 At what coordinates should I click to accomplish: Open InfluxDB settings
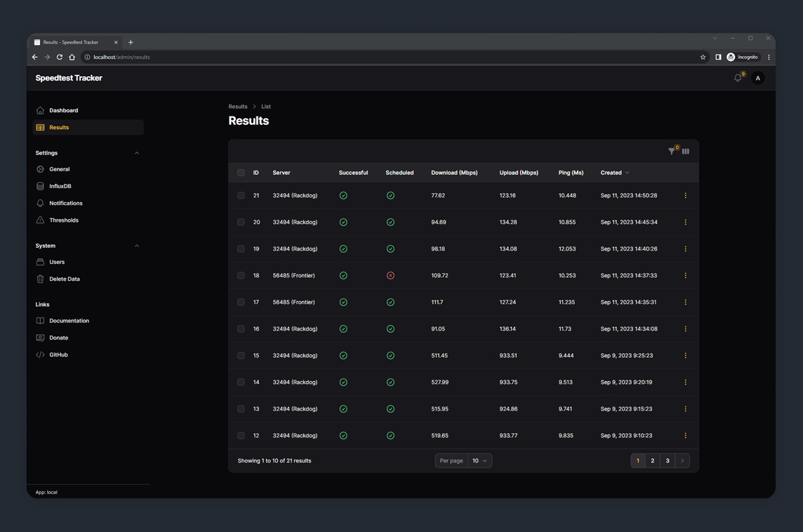coord(88,187)
